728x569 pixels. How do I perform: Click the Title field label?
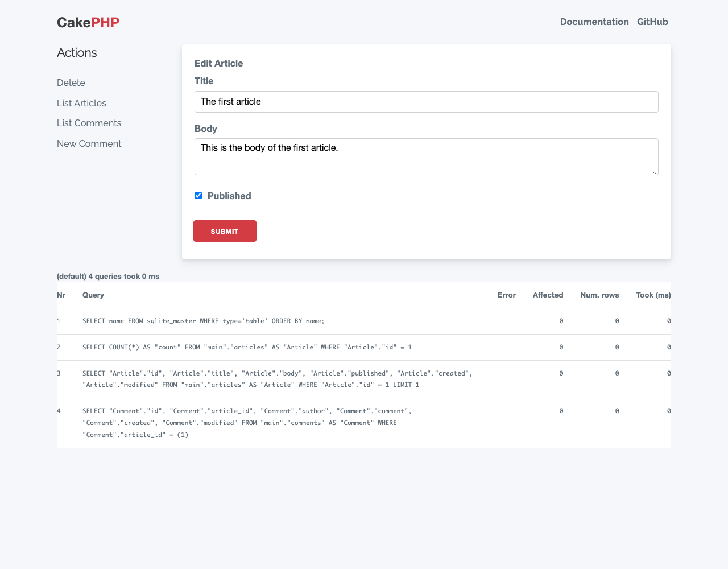click(x=204, y=81)
